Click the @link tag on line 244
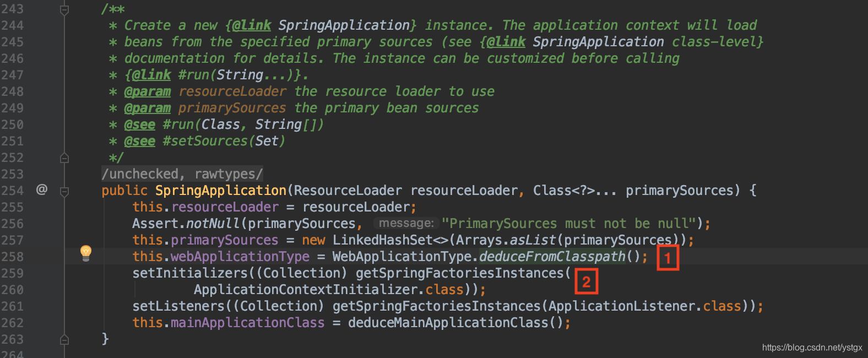 pyautogui.click(x=252, y=25)
